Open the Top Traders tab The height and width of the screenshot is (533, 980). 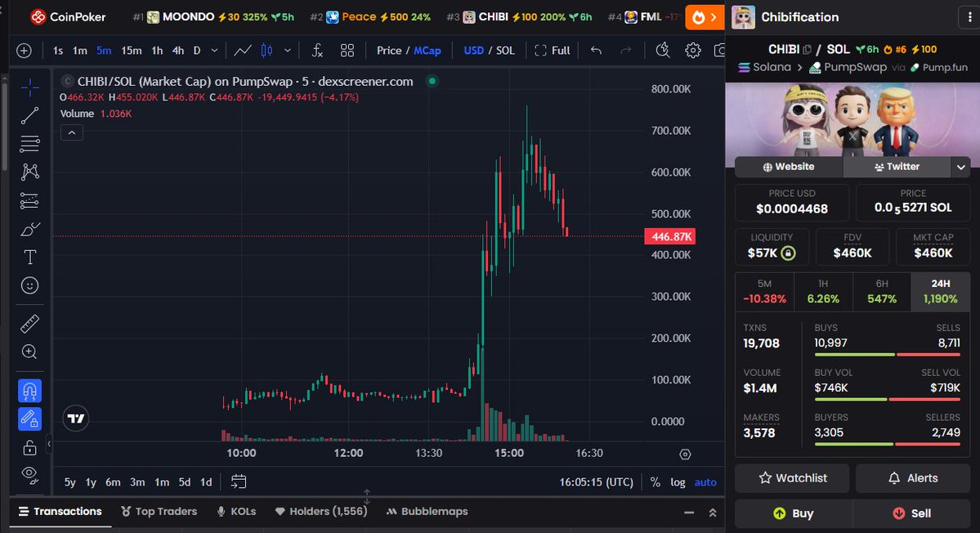159,511
